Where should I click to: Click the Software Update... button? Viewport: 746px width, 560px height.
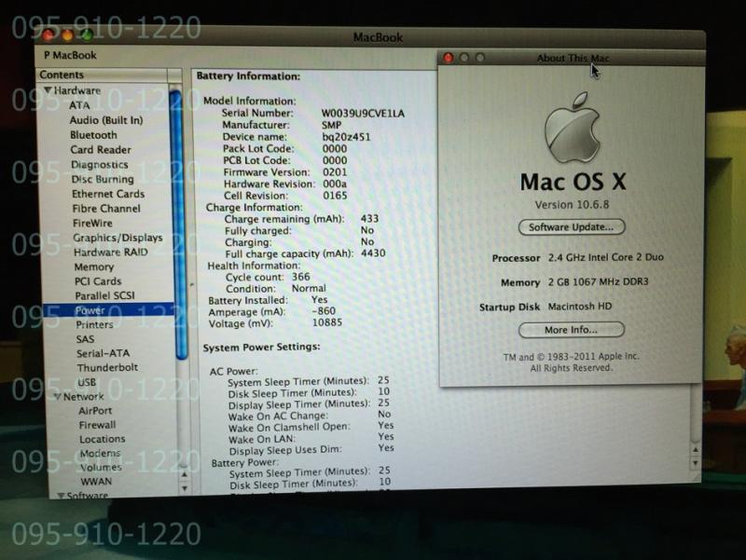572,227
